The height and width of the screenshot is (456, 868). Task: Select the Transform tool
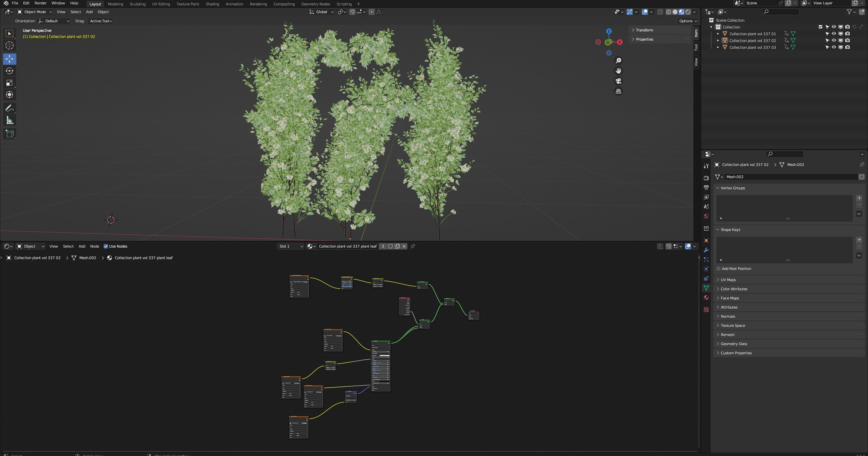[x=10, y=95]
